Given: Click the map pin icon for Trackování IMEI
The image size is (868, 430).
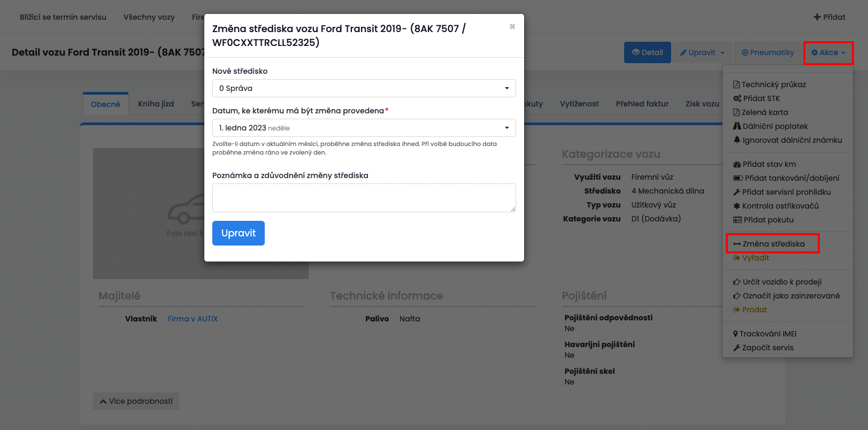Looking at the screenshot, I should (x=736, y=334).
